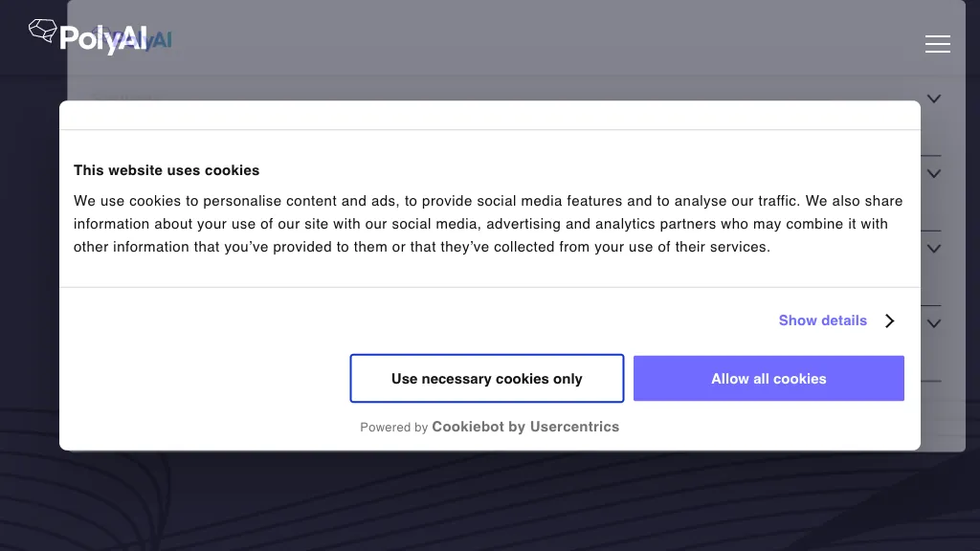The height and width of the screenshot is (551, 980).
Task: Click the "Powered by" label
Action: [x=393, y=428]
